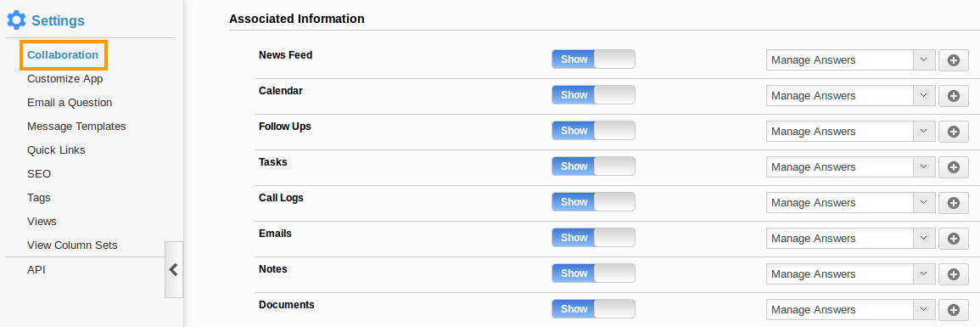Add an answer with Calendar's plus icon
The width and height of the screenshot is (980, 327).
[x=953, y=96]
